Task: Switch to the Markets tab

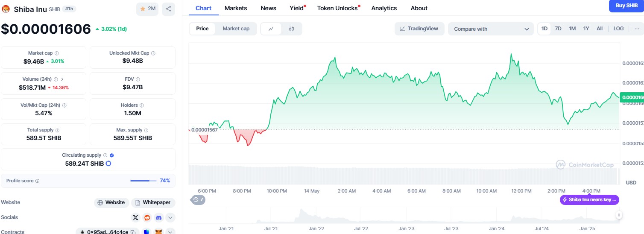Action: click(236, 8)
